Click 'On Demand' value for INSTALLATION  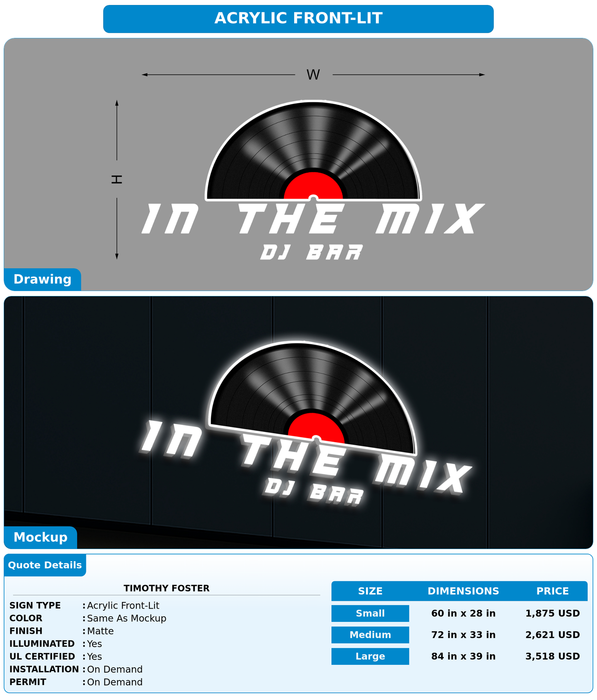coord(115,670)
